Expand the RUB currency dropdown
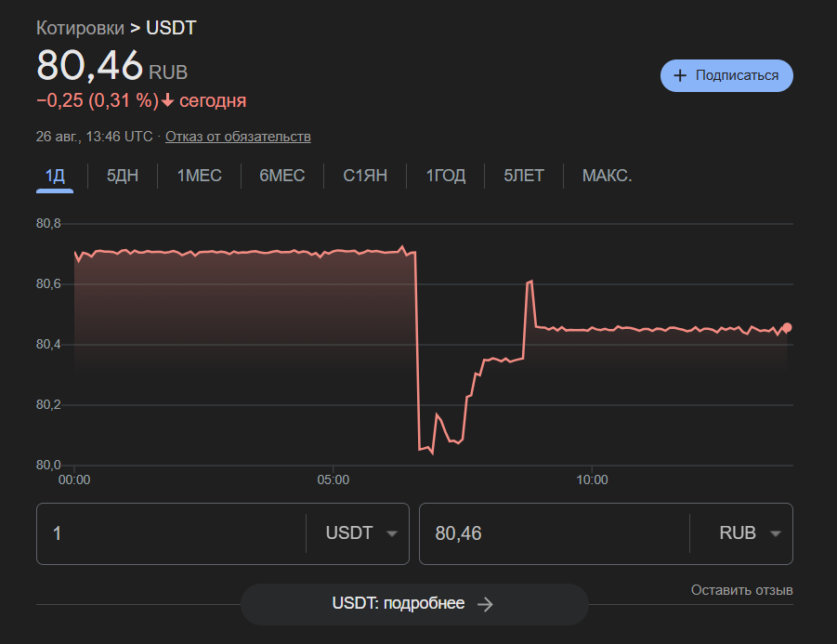Screen dimensions: 837x644 click(x=750, y=532)
